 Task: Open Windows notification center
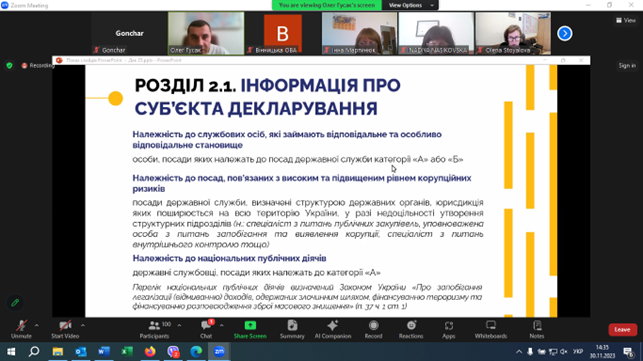click(628, 352)
